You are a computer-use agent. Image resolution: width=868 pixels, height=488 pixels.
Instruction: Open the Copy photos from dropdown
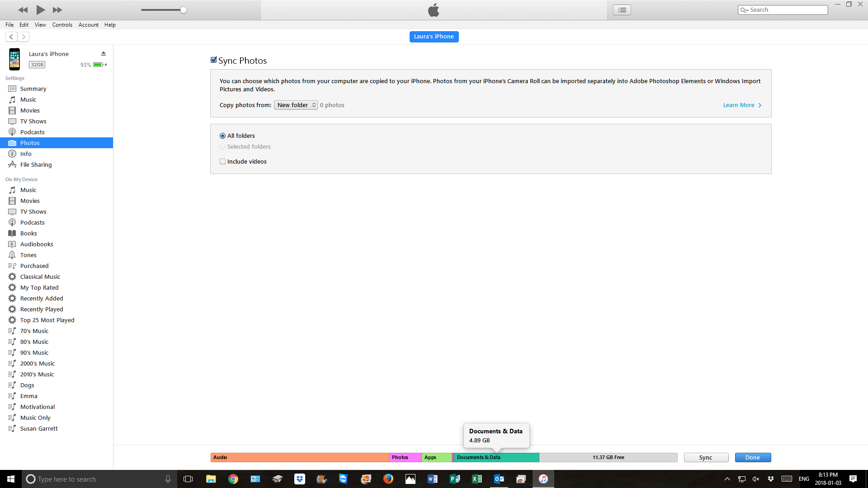[296, 105]
